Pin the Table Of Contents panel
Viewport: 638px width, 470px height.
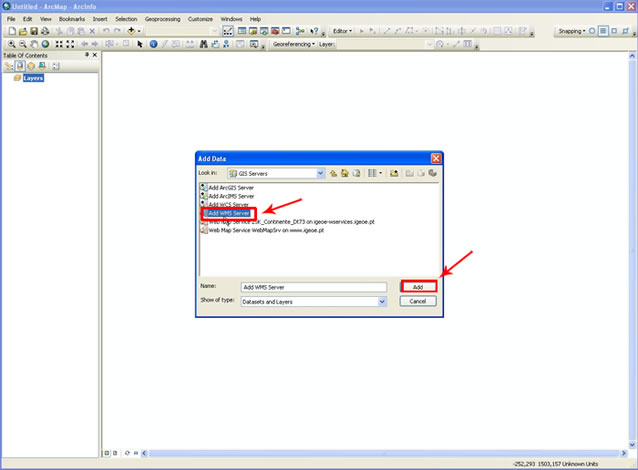tap(87, 55)
